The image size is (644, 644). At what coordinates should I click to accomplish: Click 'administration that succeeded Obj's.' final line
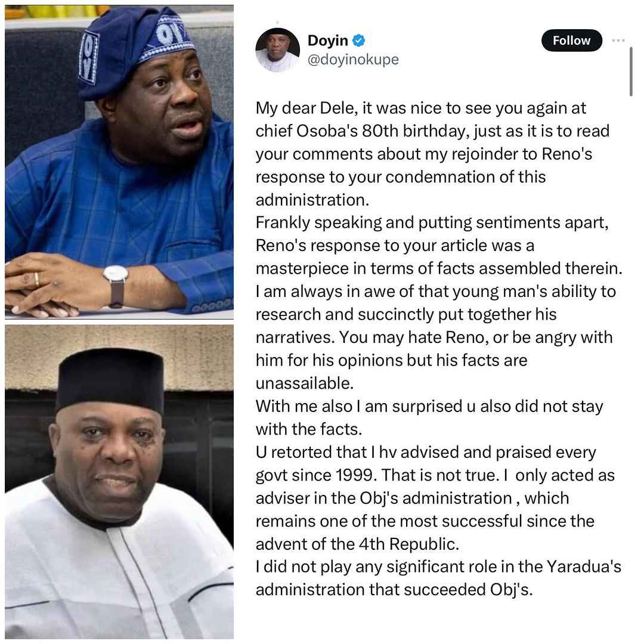tap(394, 590)
